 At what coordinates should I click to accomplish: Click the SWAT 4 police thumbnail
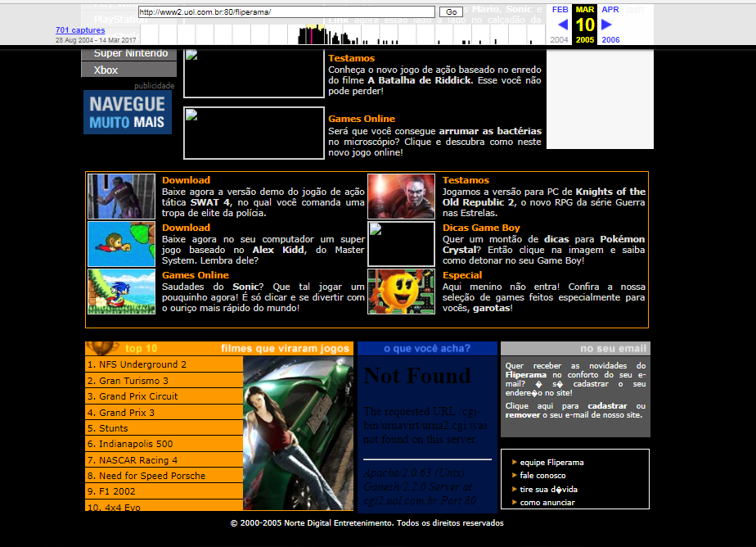coord(121,197)
